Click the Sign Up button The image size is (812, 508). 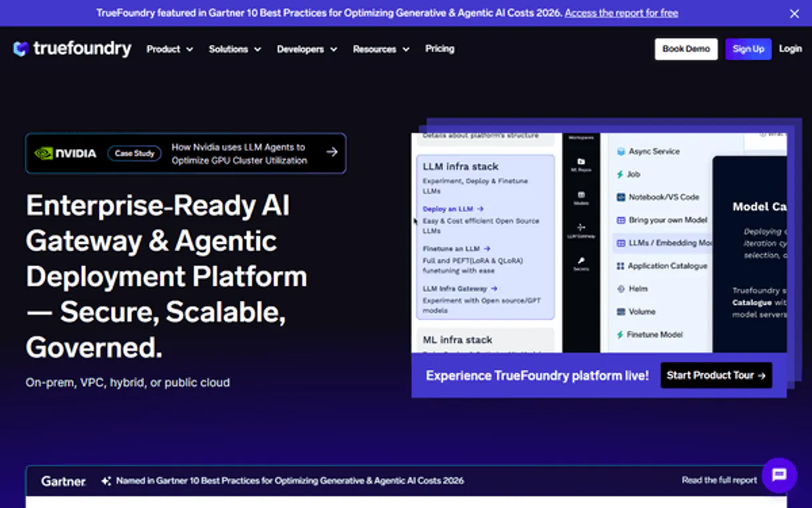(748, 49)
